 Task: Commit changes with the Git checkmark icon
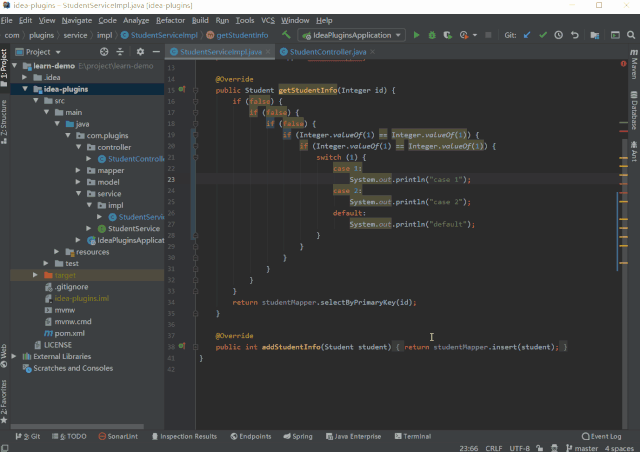[542, 35]
